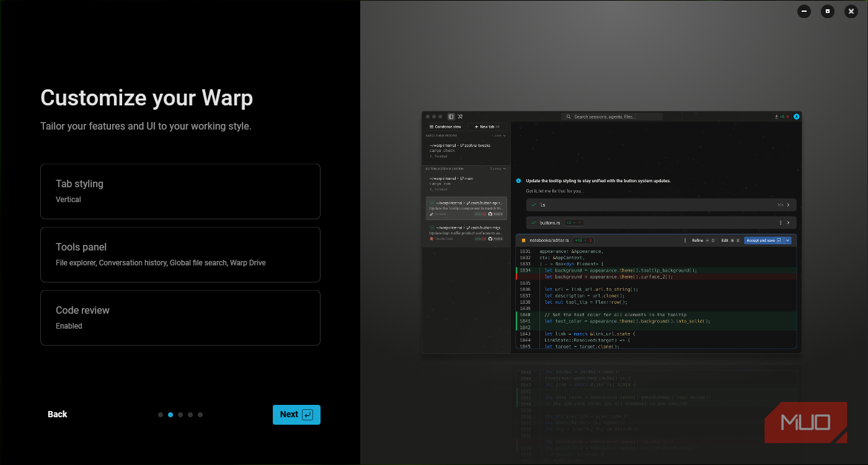This screenshot has width=868, height=465.
Task: Minimize the Warp setup window
Action: (804, 11)
